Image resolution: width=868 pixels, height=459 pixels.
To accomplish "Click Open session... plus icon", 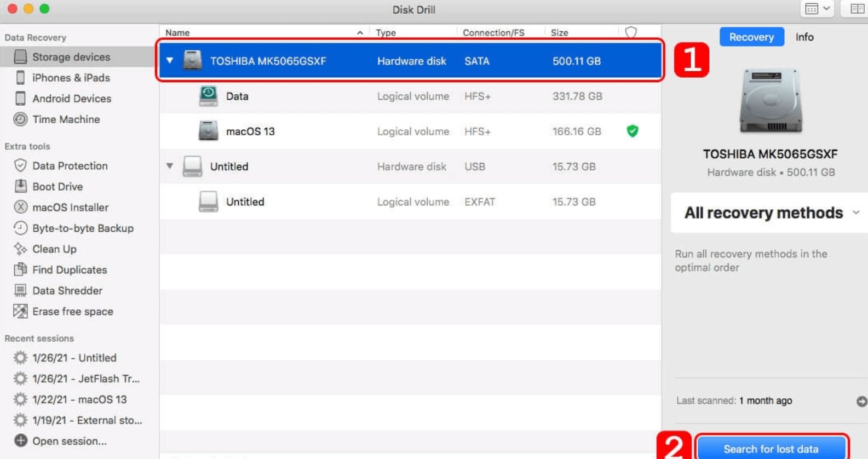I will [20, 441].
